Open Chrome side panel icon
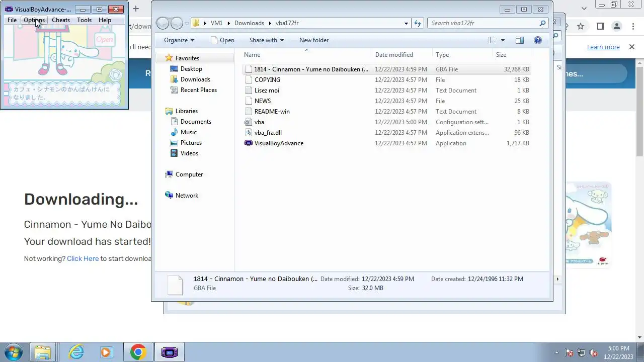Screen dimensions: 644x362 (600, 26)
